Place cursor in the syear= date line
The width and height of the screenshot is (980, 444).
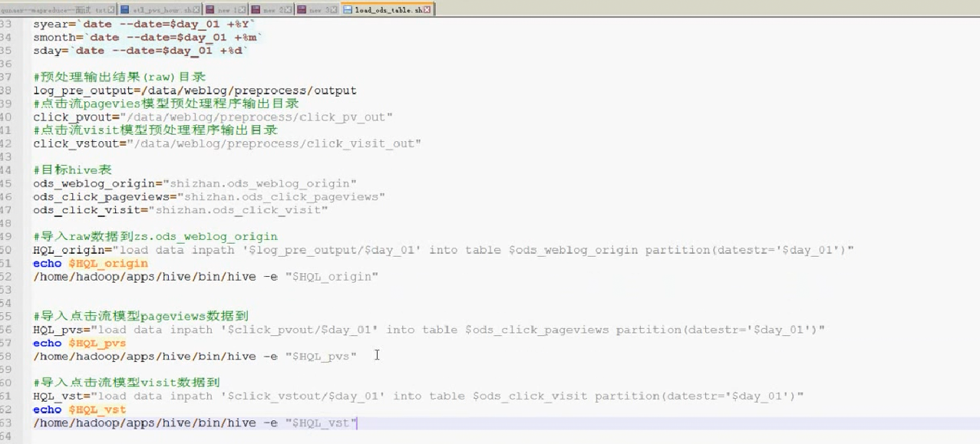coord(144,24)
